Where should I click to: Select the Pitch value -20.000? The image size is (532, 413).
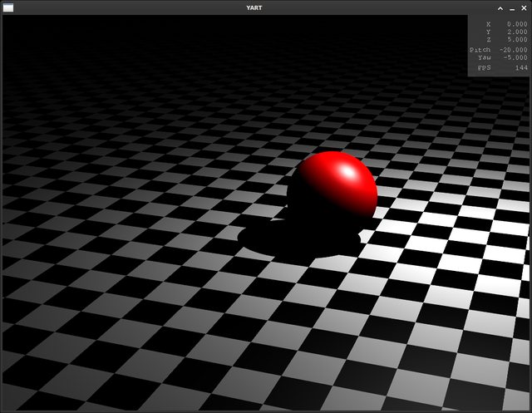click(x=514, y=50)
